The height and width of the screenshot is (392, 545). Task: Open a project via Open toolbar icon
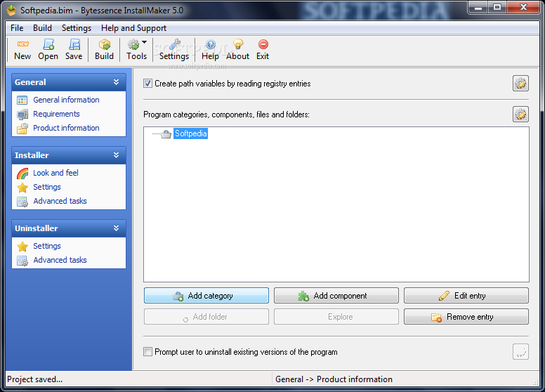48,44
